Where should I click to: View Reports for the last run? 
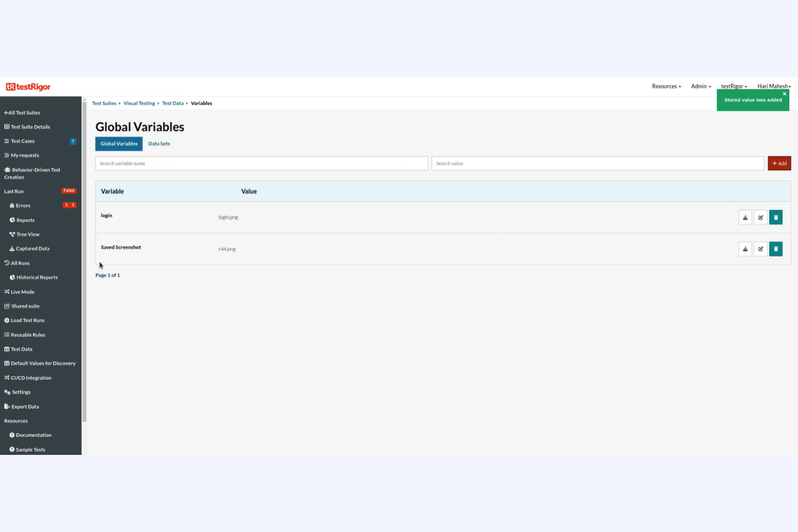25,220
